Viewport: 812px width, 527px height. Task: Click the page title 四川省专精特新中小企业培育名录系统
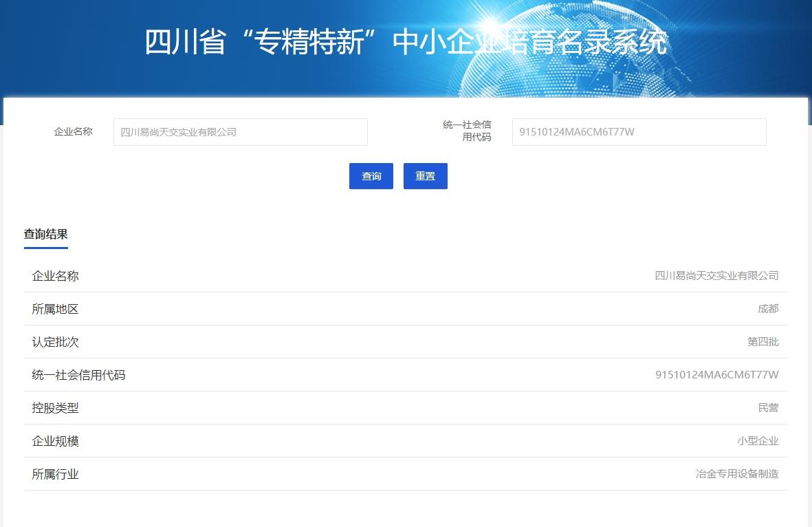405,42
